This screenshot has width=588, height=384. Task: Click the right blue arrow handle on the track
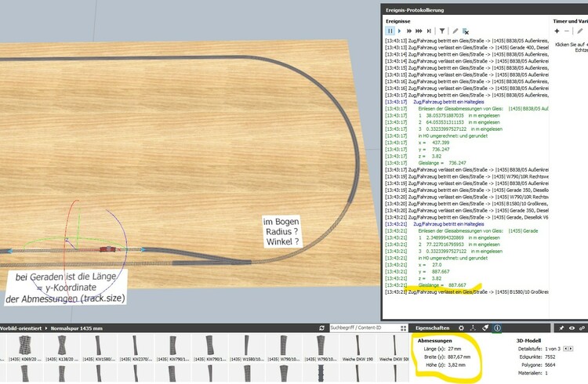pyautogui.click(x=143, y=249)
